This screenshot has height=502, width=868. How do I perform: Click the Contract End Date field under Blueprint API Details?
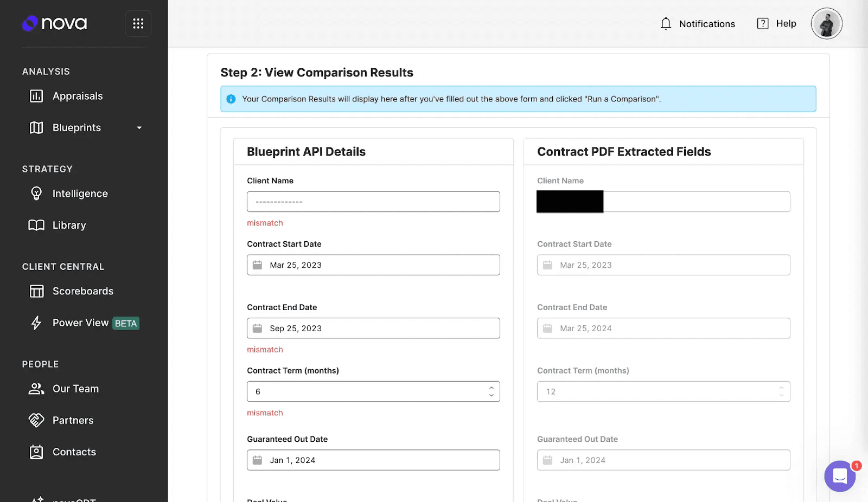point(373,328)
